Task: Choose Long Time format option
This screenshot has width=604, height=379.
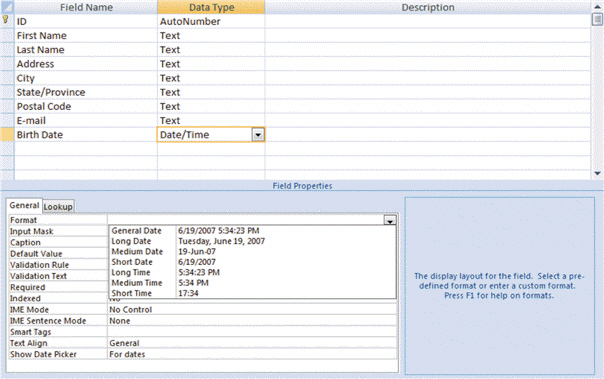Action: click(253, 272)
